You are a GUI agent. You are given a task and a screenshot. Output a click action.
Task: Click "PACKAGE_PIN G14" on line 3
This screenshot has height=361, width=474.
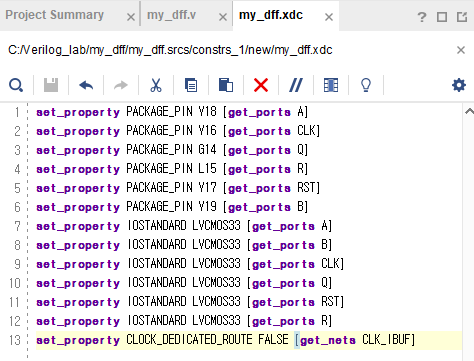171,150
